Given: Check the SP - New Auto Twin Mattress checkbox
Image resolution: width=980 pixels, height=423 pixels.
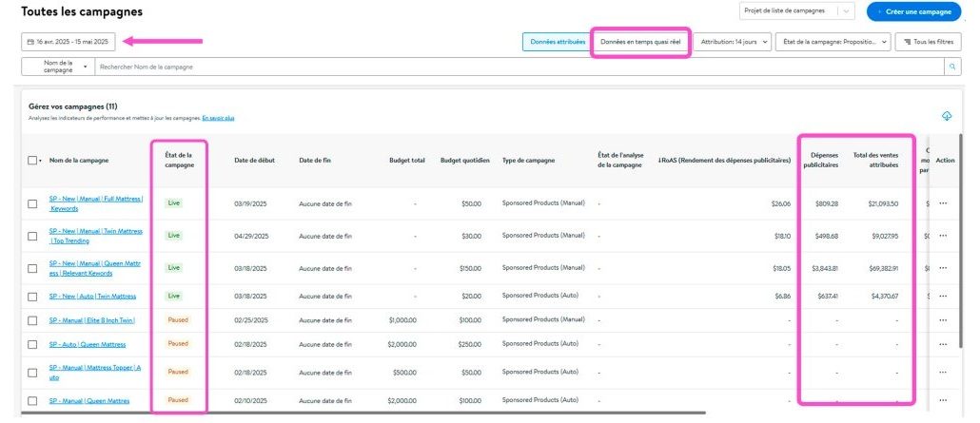Looking at the screenshot, I should coord(32,297).
